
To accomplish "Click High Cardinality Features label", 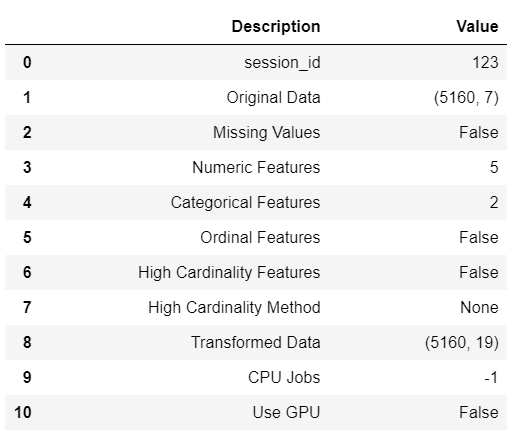I will pyautogui.click(x=229, y=273).
